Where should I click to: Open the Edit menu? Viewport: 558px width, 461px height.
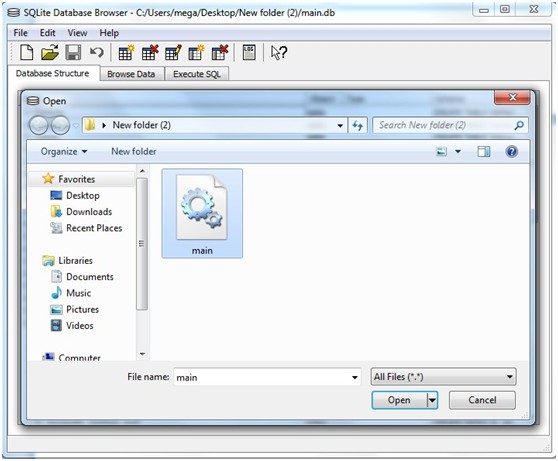(x=47, y=33)
